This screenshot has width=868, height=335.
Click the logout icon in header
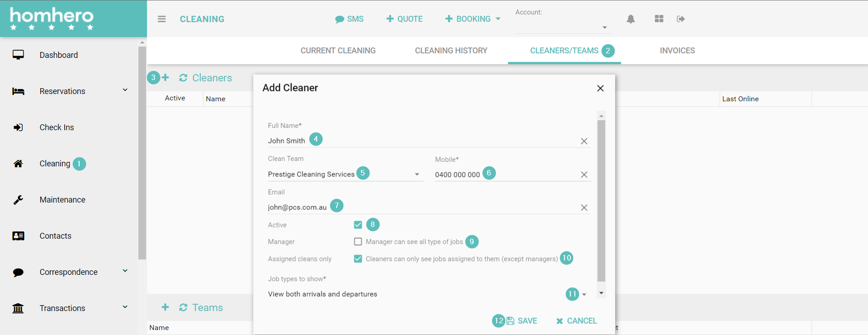[x=680, y=19]
